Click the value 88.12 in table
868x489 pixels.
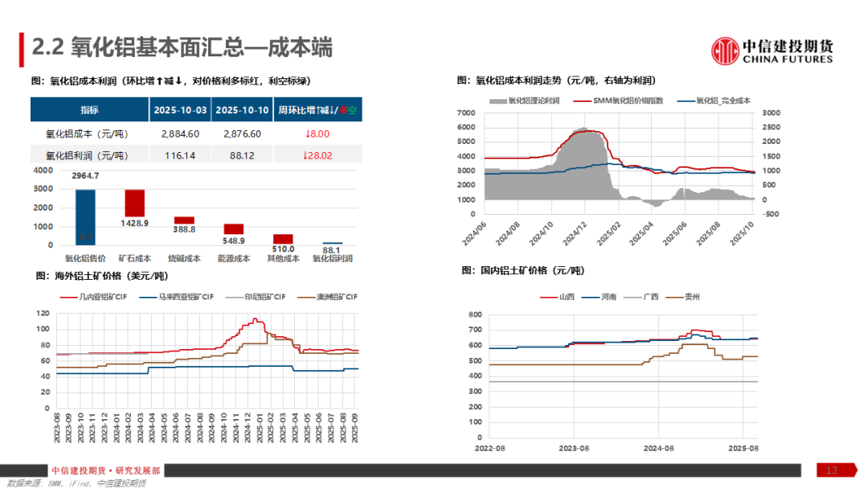pos(242,155)
